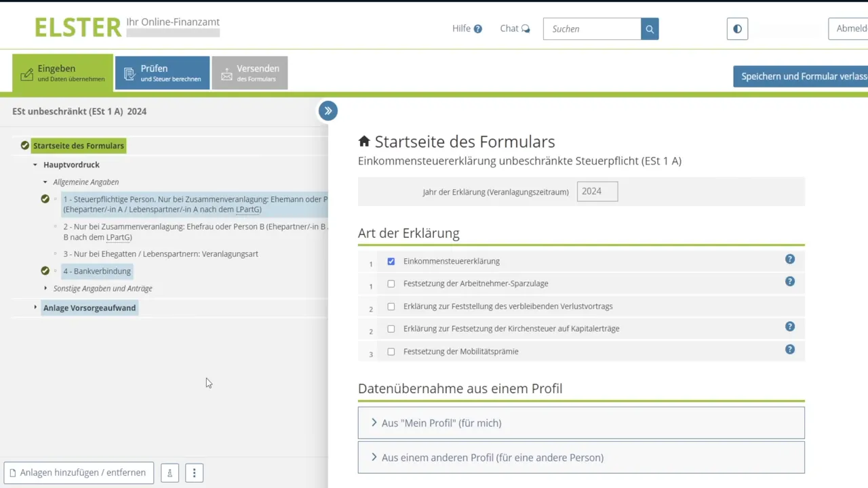Click the Anlagen hinzufügen / entfernen button
This screenshot has height=488, width=868.
coord(78,472)
